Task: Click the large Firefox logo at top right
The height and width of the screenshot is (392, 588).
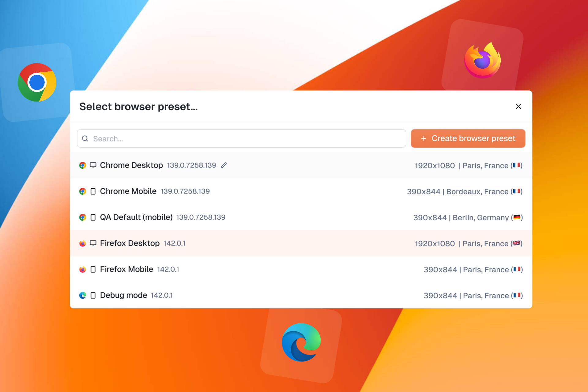Action: pyautogui.click(x=482, y=61)
